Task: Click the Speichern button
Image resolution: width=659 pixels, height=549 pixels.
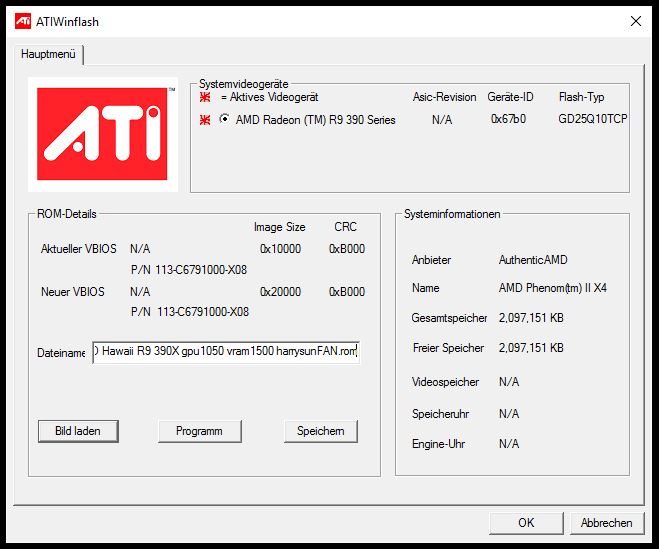Action: [321, 431]
